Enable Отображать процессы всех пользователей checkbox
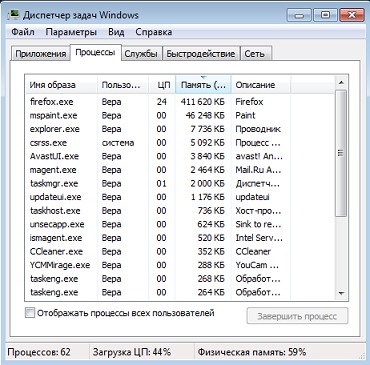370x365 pixels. [30, 313]
